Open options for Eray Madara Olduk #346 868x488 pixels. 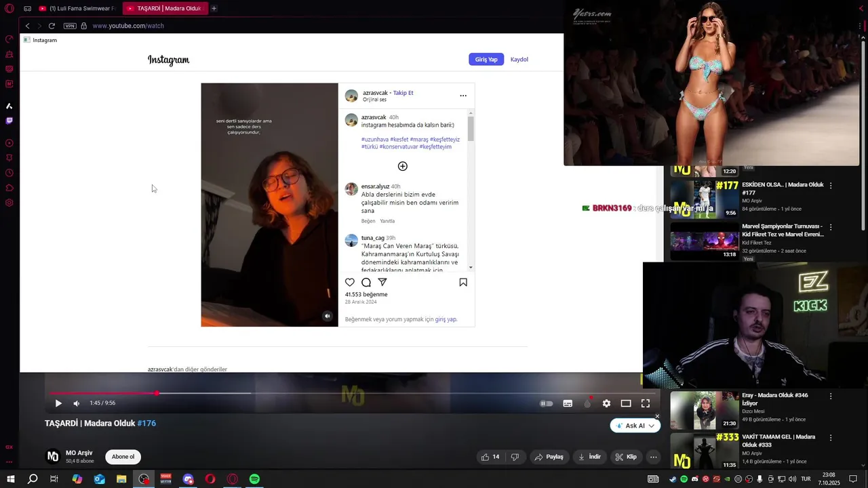831,396
